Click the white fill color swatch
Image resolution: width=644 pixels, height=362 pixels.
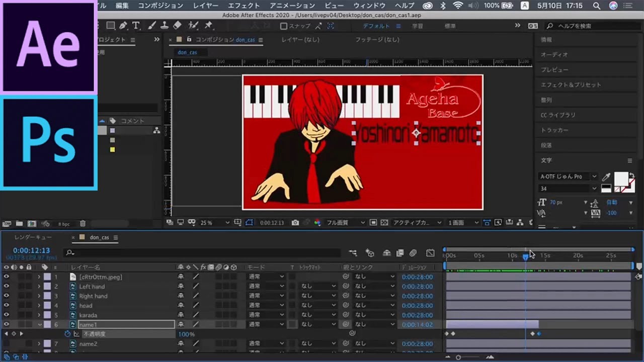click(621, 178)
